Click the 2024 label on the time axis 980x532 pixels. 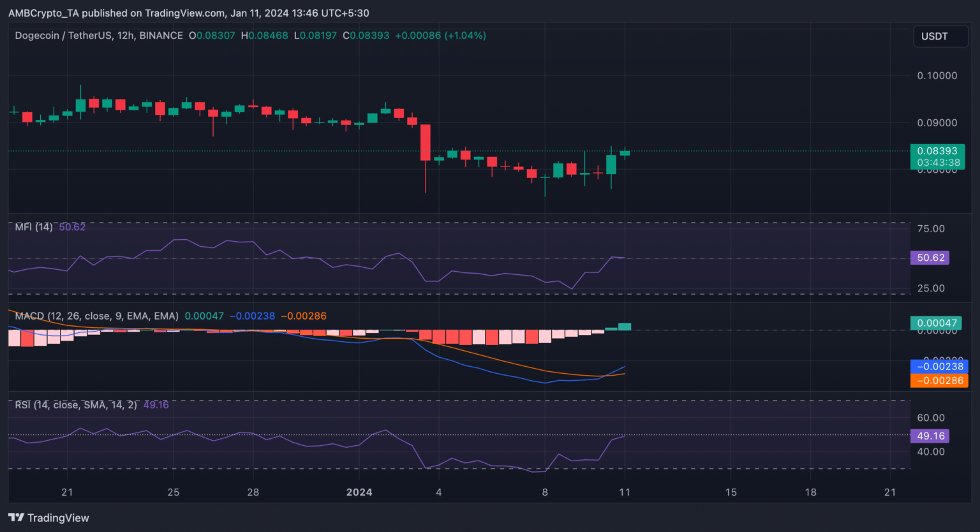coord(359,492)
